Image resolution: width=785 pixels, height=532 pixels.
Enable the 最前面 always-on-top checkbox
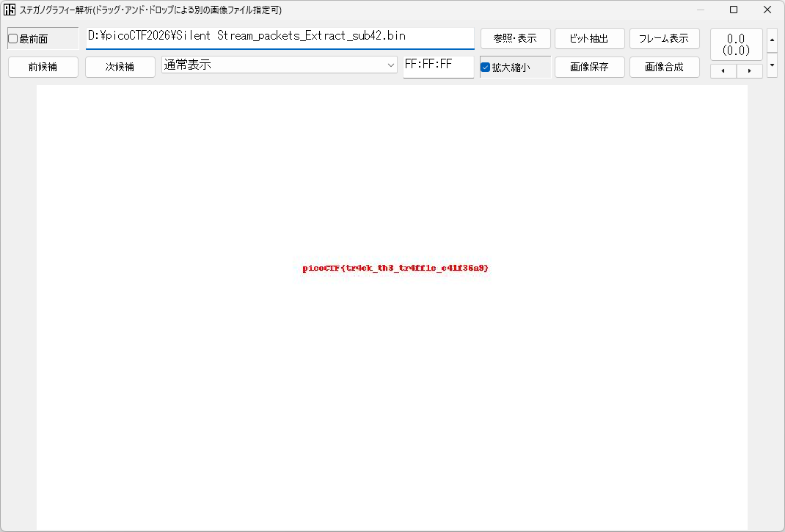pyautogui.click(x=13, y=39)
